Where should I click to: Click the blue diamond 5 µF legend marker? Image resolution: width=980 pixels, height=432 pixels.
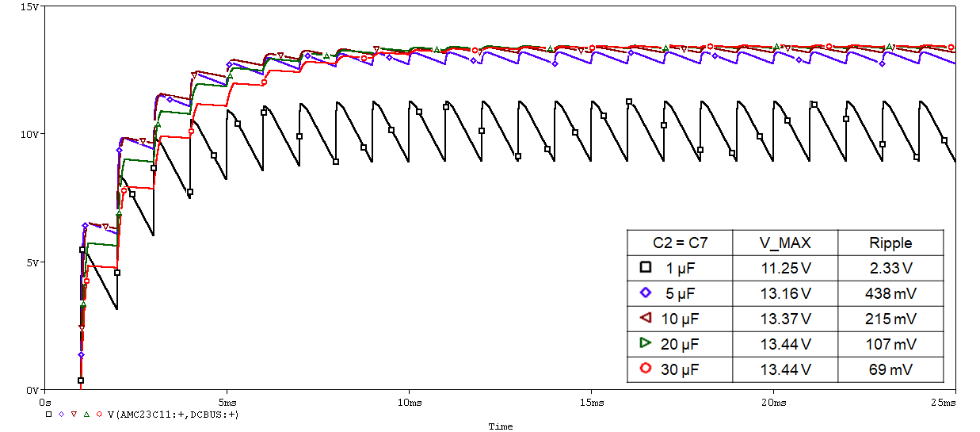646,293
